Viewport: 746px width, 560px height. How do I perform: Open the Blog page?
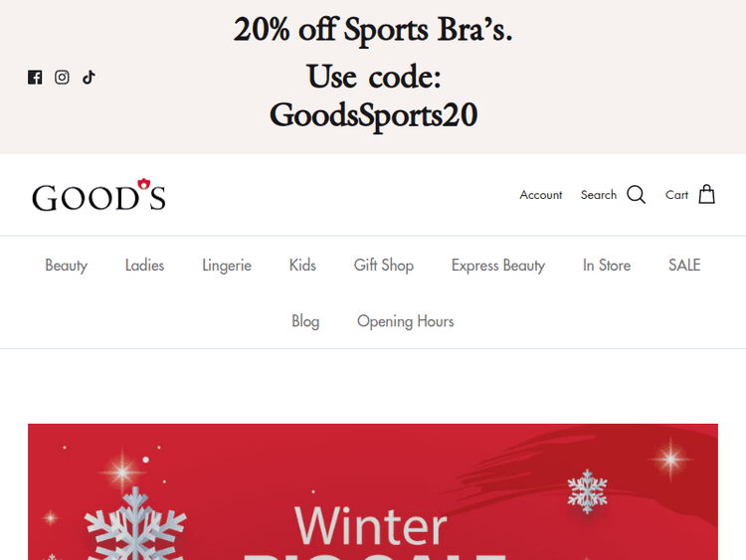[305, 321]
